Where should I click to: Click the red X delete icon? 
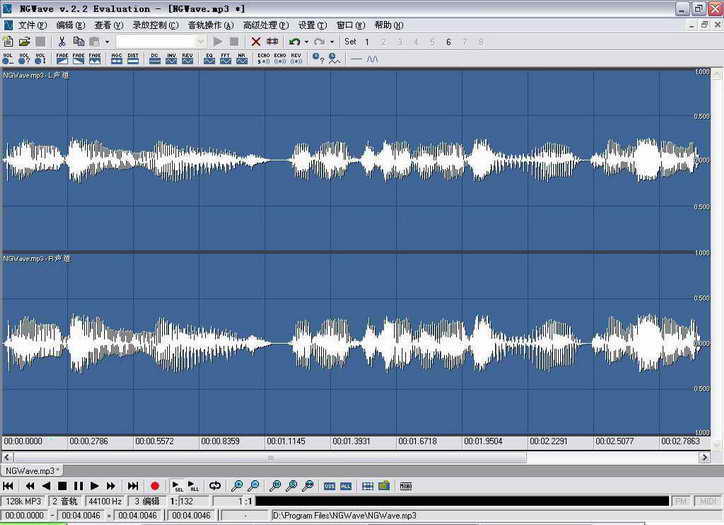click(x=256, y=42)
